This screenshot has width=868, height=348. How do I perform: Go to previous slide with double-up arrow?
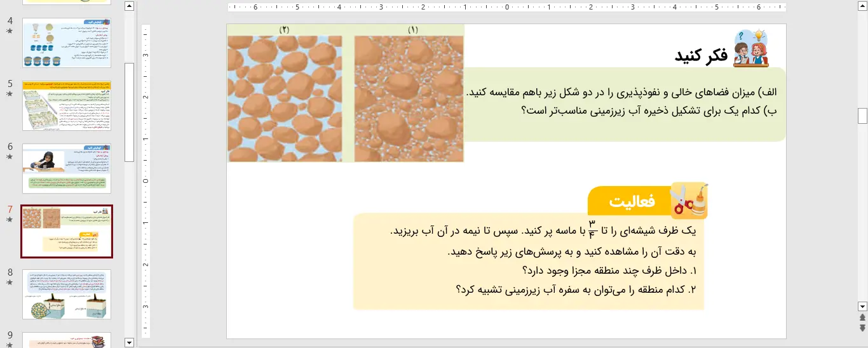[x=862, y=317]
